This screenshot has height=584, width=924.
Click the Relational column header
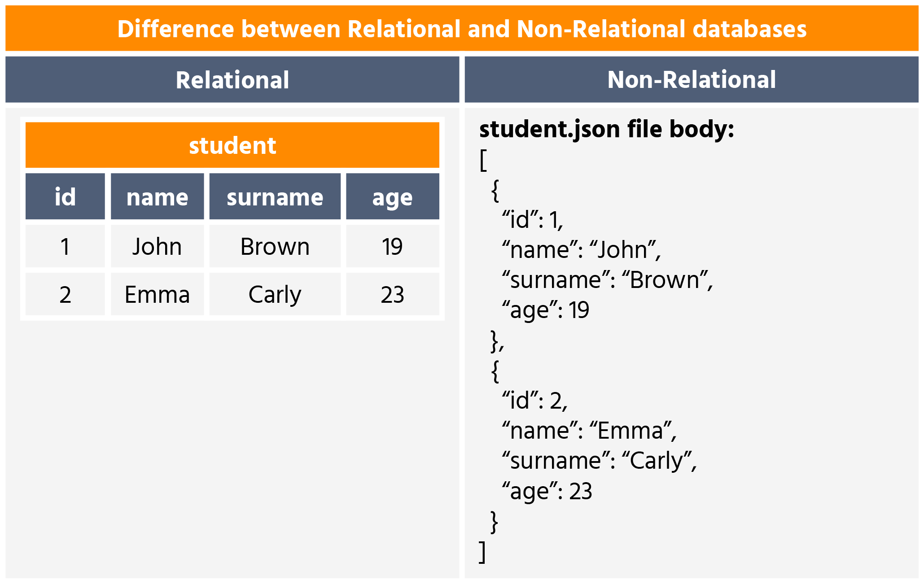pos(232,80)
